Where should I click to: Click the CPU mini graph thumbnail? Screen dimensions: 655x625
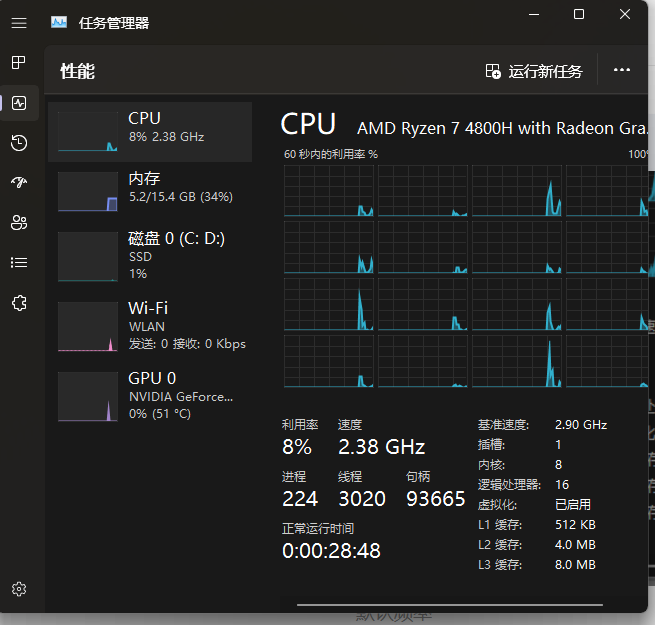(88, 132)
